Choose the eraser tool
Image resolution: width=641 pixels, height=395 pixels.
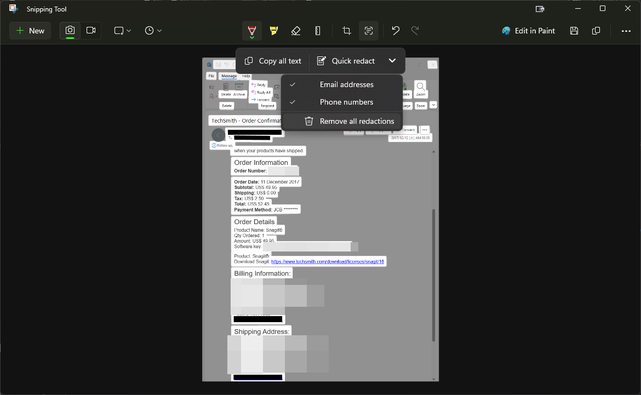(296, 31)
